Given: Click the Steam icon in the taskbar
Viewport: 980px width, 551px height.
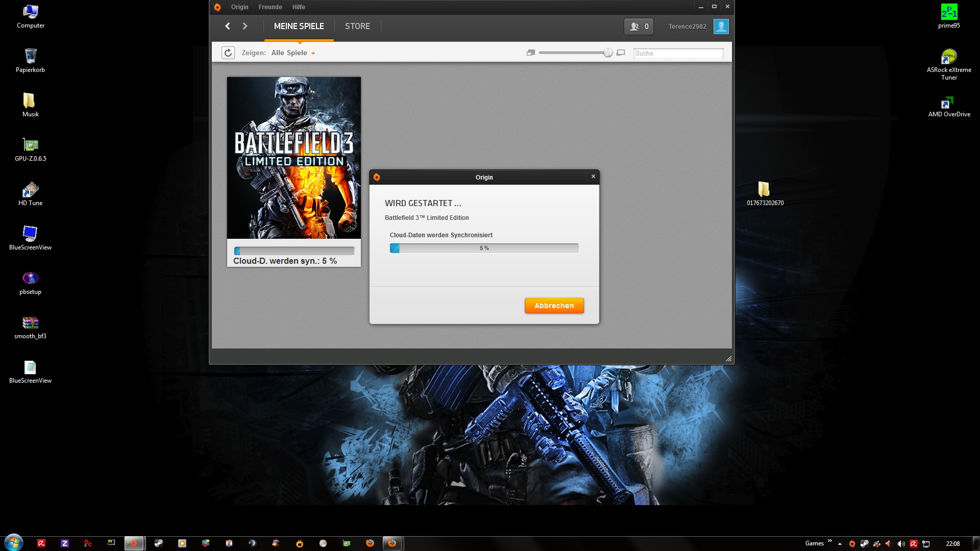Looking at the screenshot, I should [x=159, y=543].
